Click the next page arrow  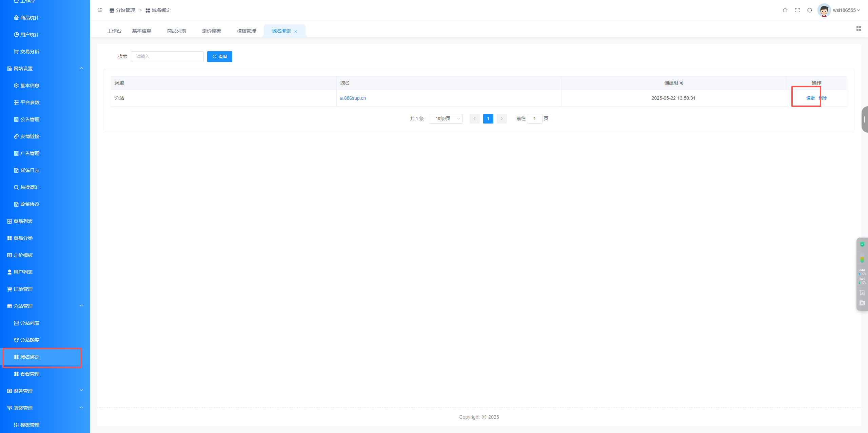(x=501, y=118)
